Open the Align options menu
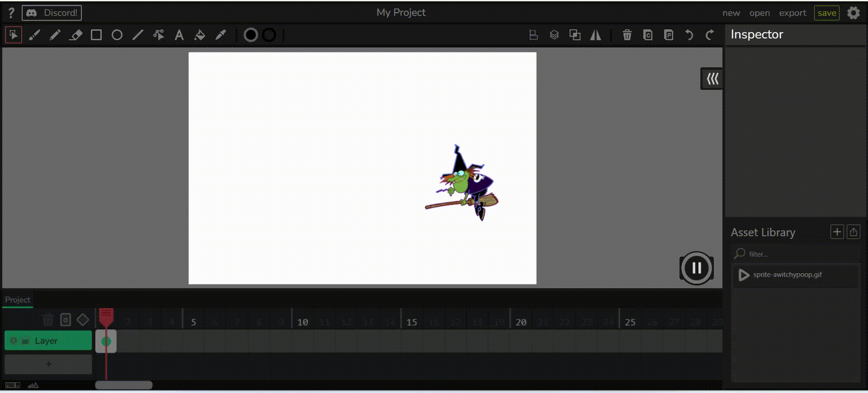 (533, 35)
